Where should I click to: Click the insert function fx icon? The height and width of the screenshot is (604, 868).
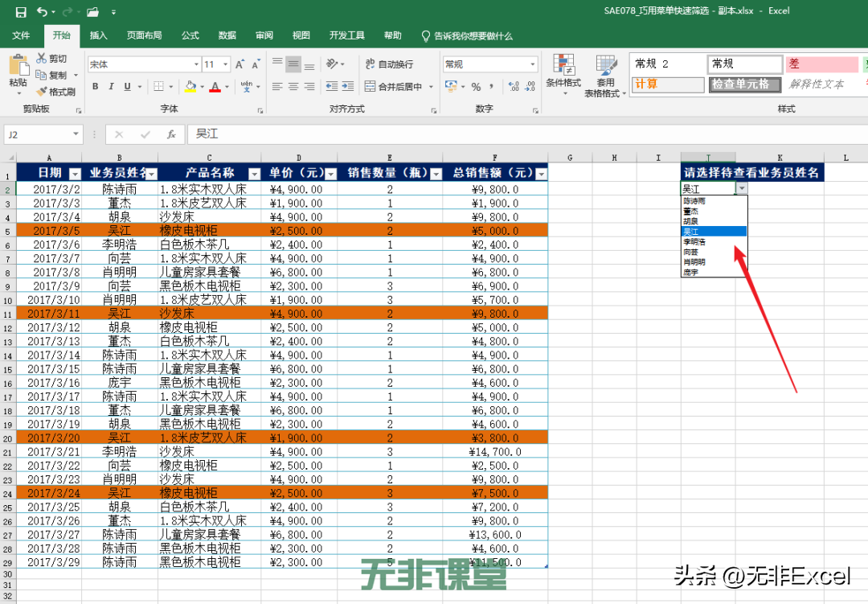[x=171, y=134]
